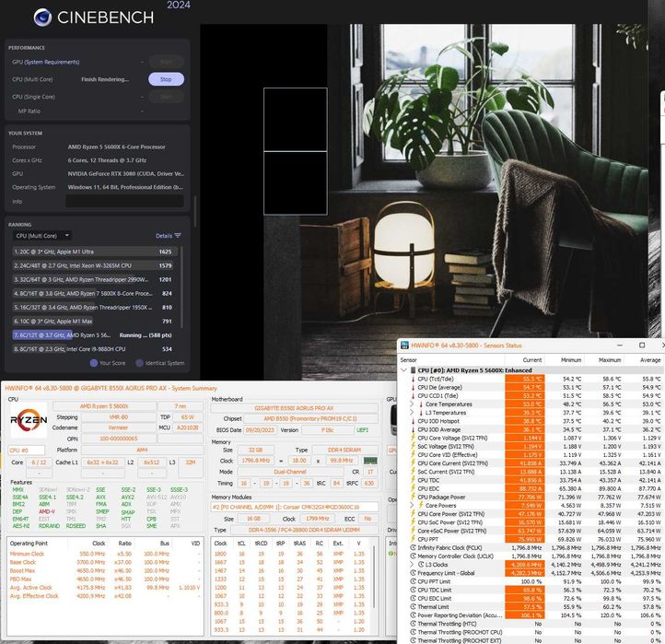Viewport: 665px width, 644px height.
Task: Click lightning icon of CPU PPT row
Action: pos(413,539)
